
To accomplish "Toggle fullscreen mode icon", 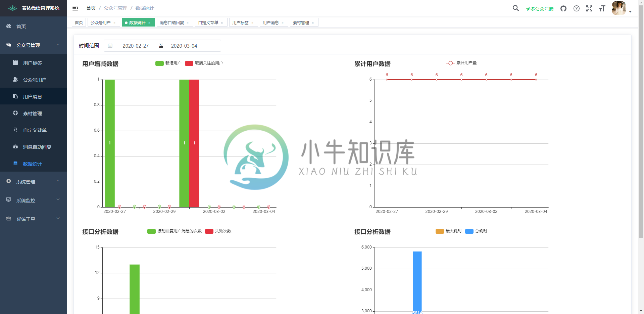I will pos(589,8).
